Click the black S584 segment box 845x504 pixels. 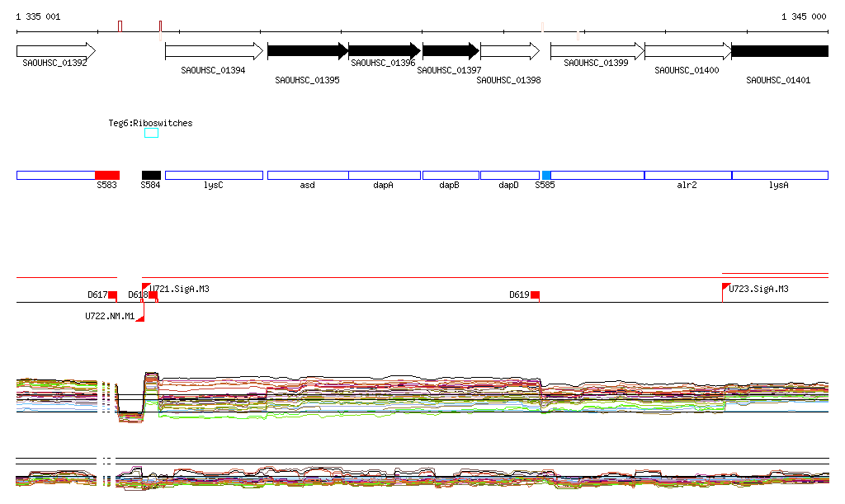point(151,175)
